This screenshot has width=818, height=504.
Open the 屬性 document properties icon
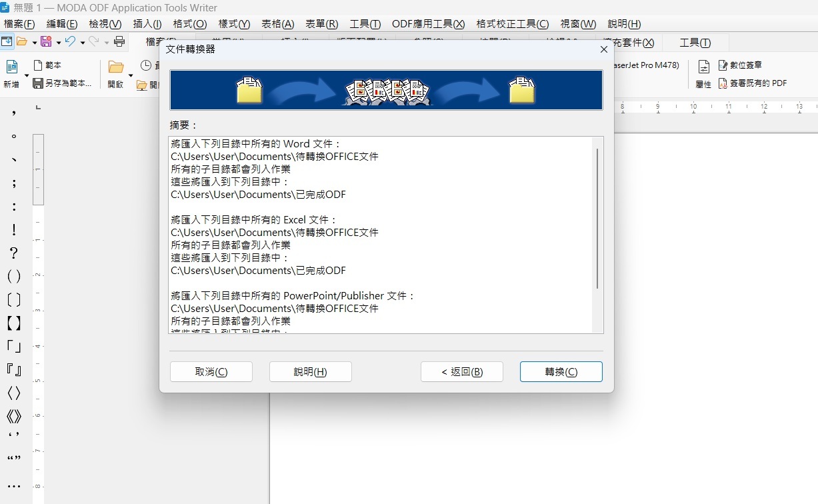pyautogui.click(x=703, y=67)
